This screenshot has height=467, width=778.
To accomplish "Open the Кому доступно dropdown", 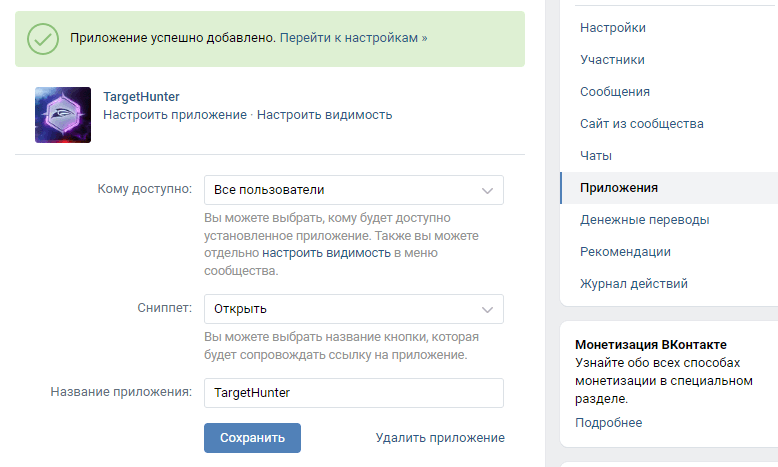I will (354, 190).
